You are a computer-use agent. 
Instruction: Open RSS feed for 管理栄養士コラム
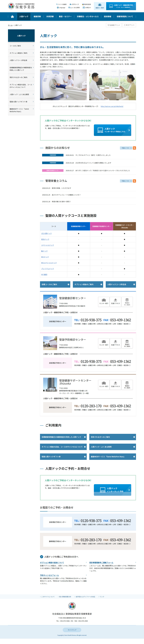[x=134, y=181]
